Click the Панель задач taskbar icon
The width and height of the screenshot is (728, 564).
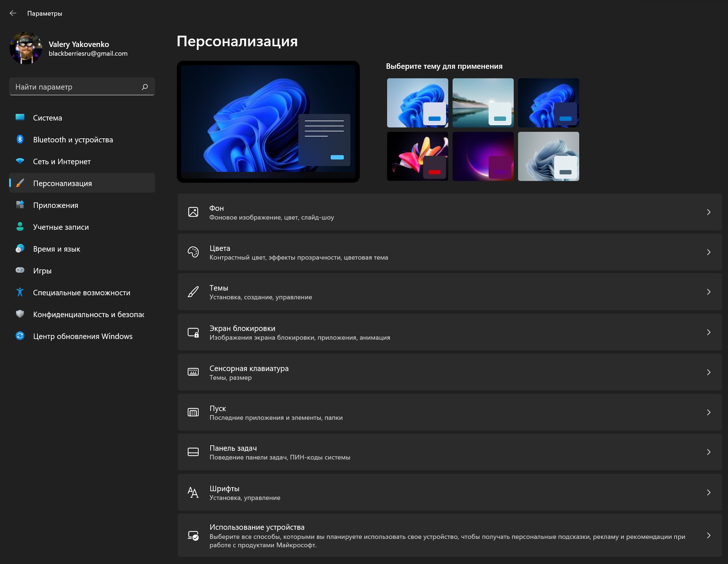point(193,452)
